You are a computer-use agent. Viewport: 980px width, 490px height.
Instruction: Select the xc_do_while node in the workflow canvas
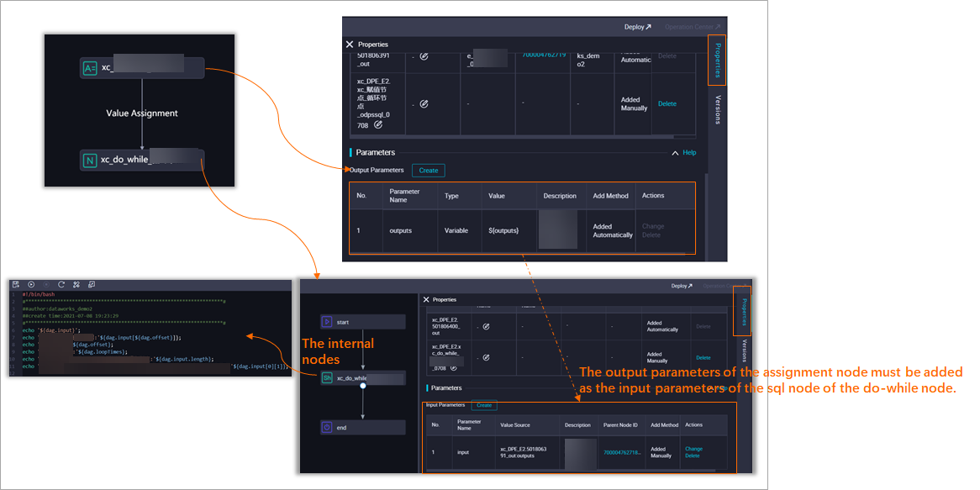point(143,161)
